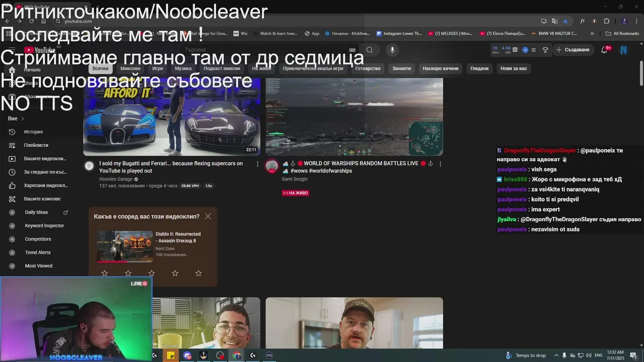
Task: Click the vidIQ trophy icon
Action: click(545, 50)
